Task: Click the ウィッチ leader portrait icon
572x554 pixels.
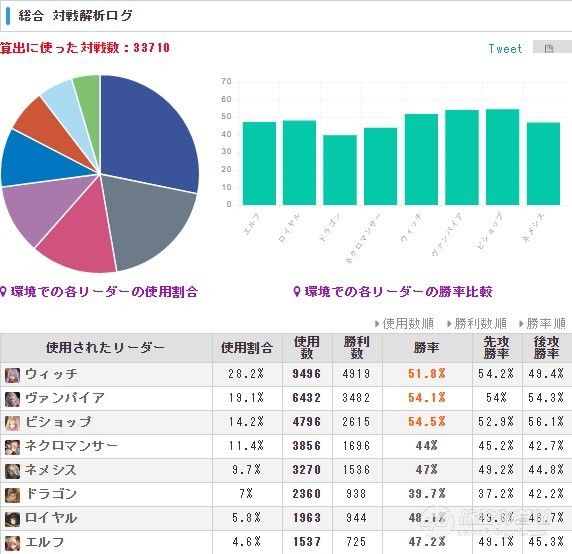Action: [x=12, y=375]
